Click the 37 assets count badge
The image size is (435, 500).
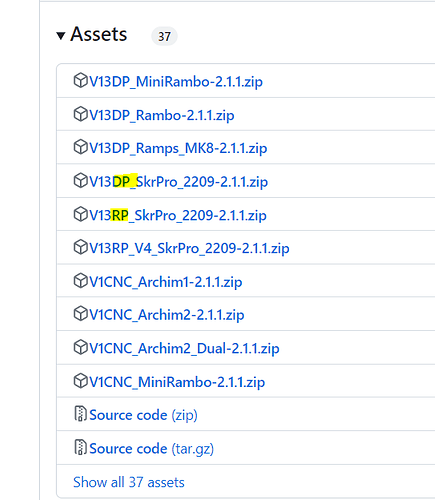pyautogui.click(x=164, y=36)
